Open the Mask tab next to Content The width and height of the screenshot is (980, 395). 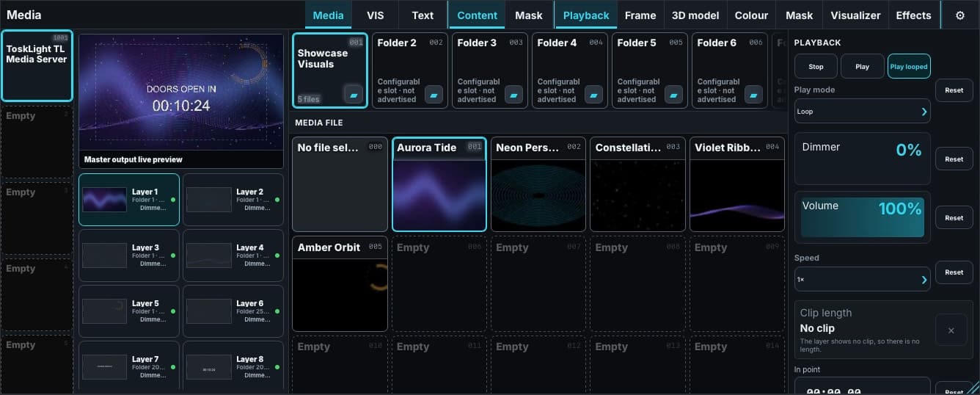(529, 15)
